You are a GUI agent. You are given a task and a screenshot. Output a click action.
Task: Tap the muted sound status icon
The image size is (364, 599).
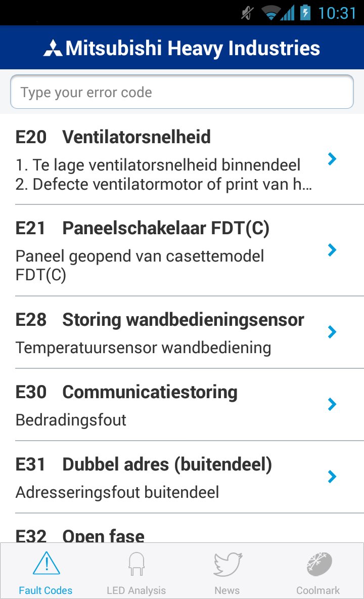(x=247, y=13)
